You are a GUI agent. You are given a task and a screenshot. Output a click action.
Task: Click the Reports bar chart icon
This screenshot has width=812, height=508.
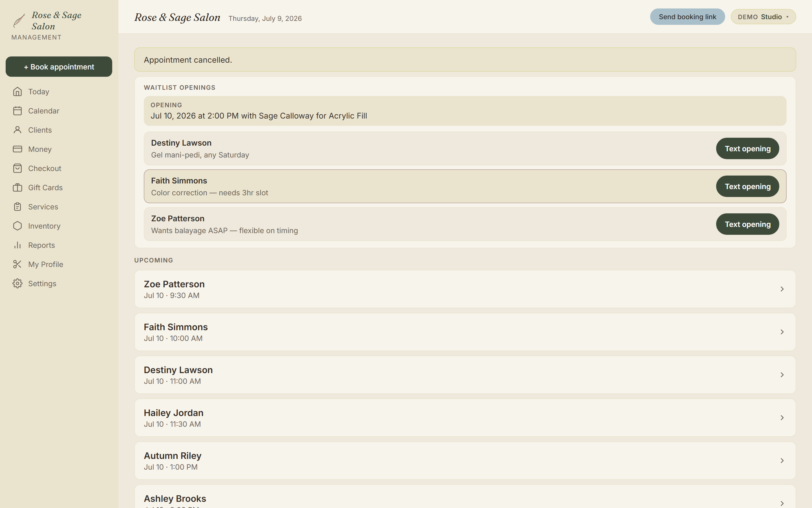17,245
